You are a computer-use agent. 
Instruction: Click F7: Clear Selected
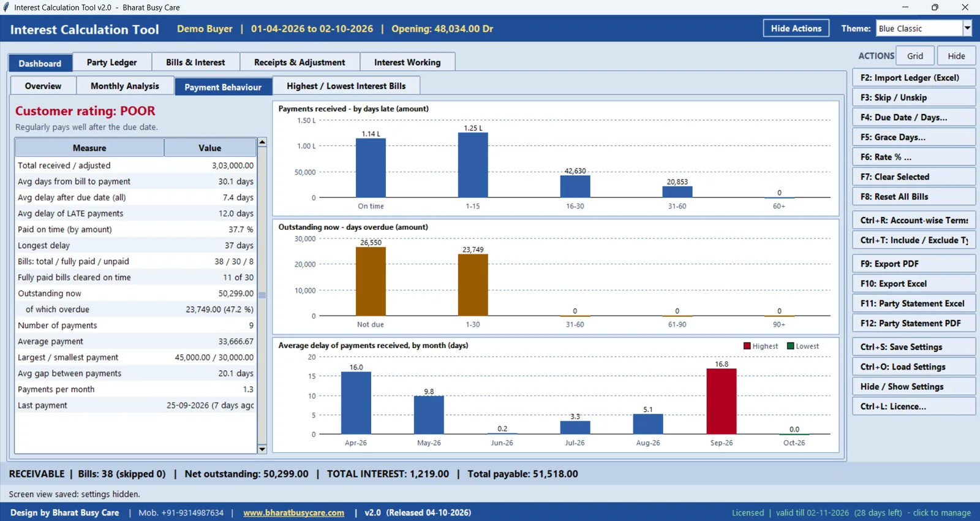click(914, 177)
